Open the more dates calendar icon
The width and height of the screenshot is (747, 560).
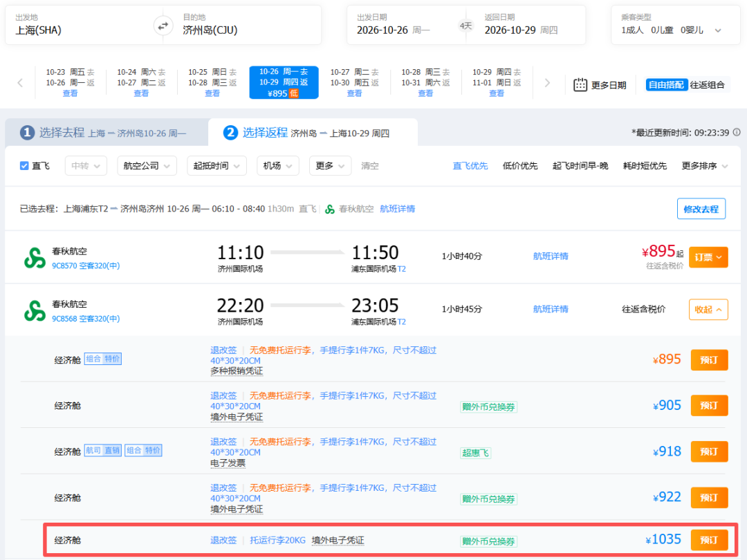click(580, 85)
